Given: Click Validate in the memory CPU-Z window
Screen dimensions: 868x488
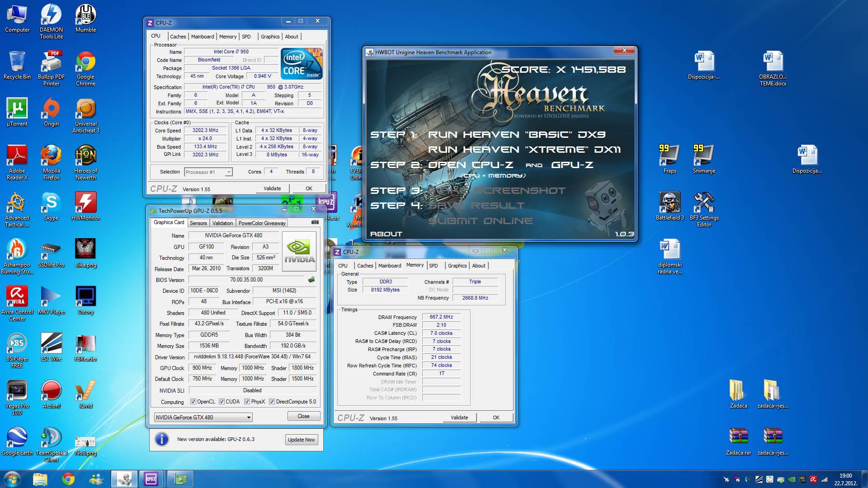Looking at the screenshot, I should coord(459,418).
